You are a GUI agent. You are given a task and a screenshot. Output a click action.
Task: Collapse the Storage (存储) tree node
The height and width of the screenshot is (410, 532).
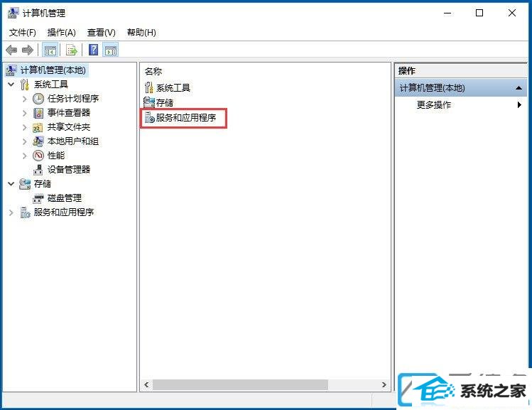(11, 183)
